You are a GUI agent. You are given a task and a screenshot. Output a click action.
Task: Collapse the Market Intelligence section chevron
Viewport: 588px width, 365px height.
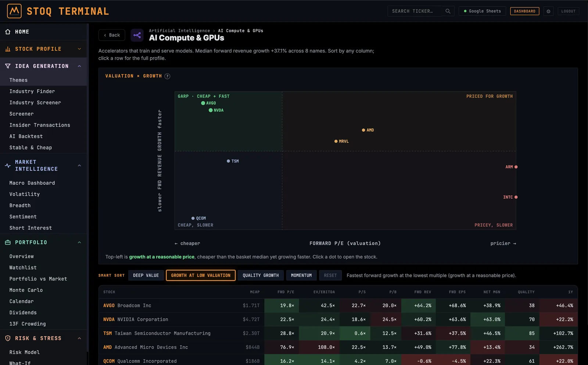pos(79,166)
